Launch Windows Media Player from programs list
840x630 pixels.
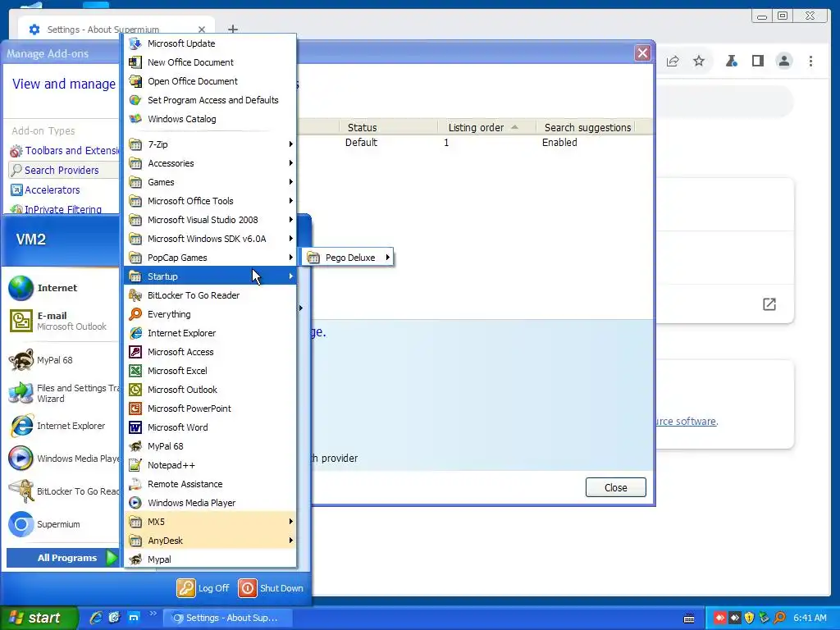click(x=210, y=503)
